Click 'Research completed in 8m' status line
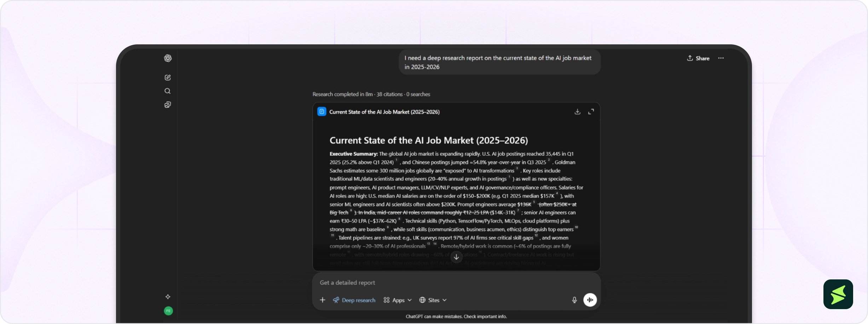This screenshot has height=324, width=868. click(x=371, y=94)
